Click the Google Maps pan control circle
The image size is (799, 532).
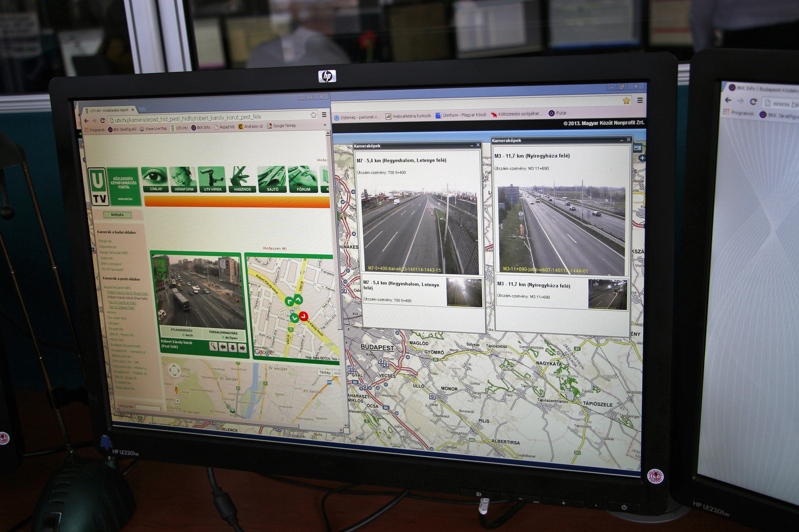pos(174,370)
